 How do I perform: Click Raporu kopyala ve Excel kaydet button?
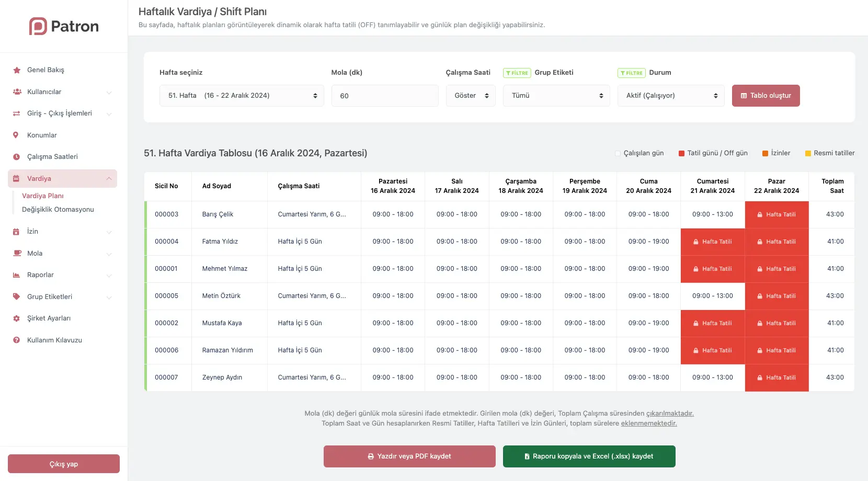click(x=589, y=456)
